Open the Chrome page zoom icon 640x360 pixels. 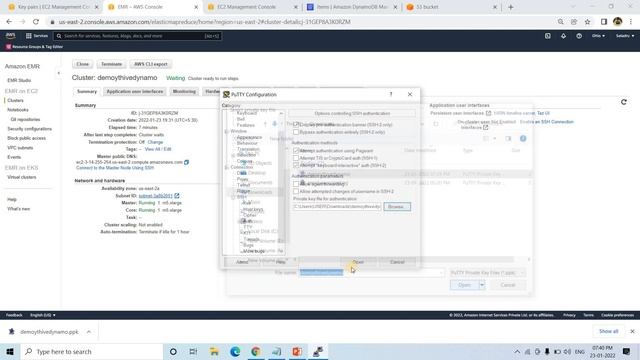click(560, 22)
